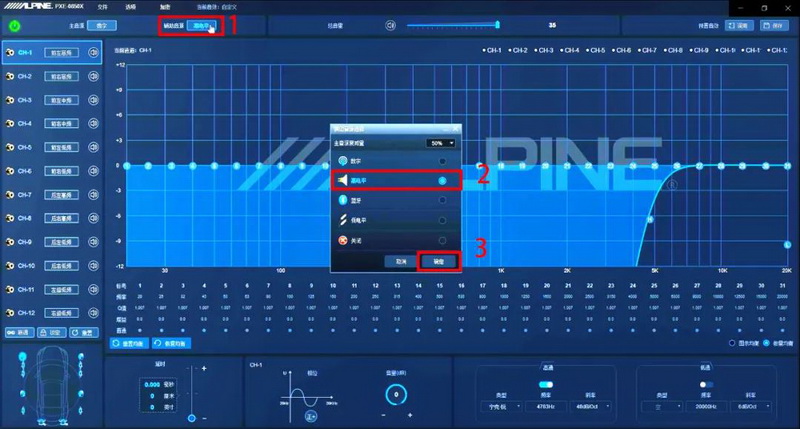Select CH-2 in the channel list
The height and width of the screenshot is (429, 800).
(52, 77)
